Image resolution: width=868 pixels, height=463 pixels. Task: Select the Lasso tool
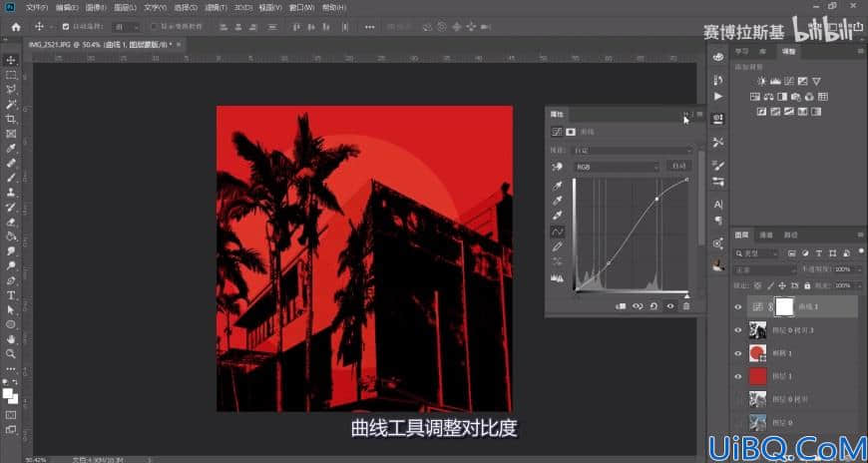11,89
